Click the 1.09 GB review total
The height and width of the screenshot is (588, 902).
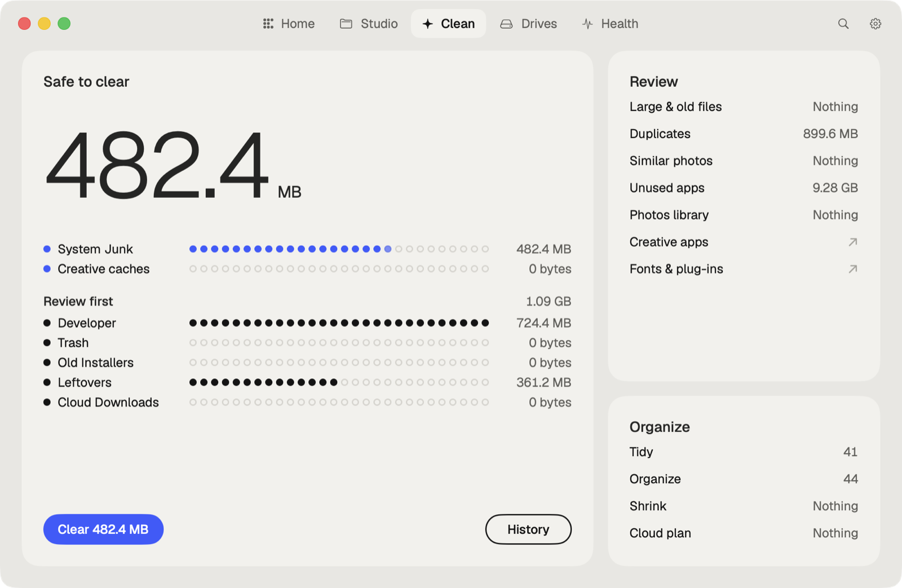(x=549, y=301)
